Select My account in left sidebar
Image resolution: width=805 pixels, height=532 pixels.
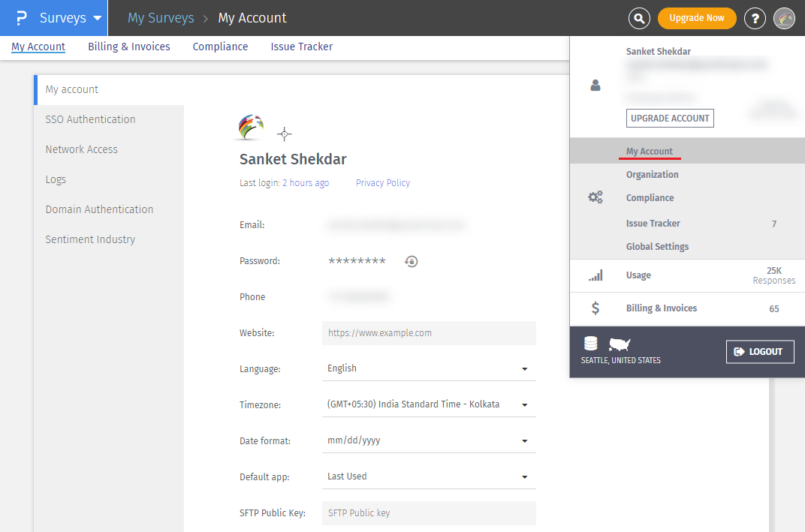pos(109,90)
